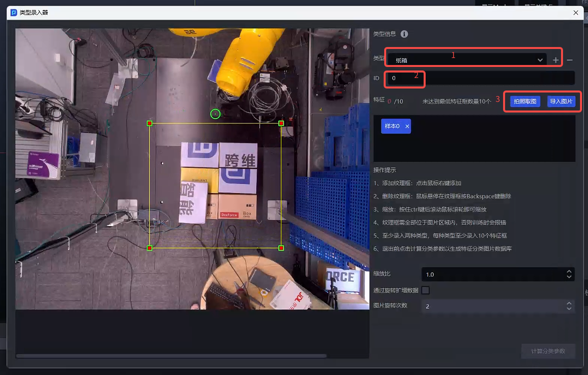Viewport: 588px width, 375px height.
Task: Click the ID input field
Action: [480, 78]
